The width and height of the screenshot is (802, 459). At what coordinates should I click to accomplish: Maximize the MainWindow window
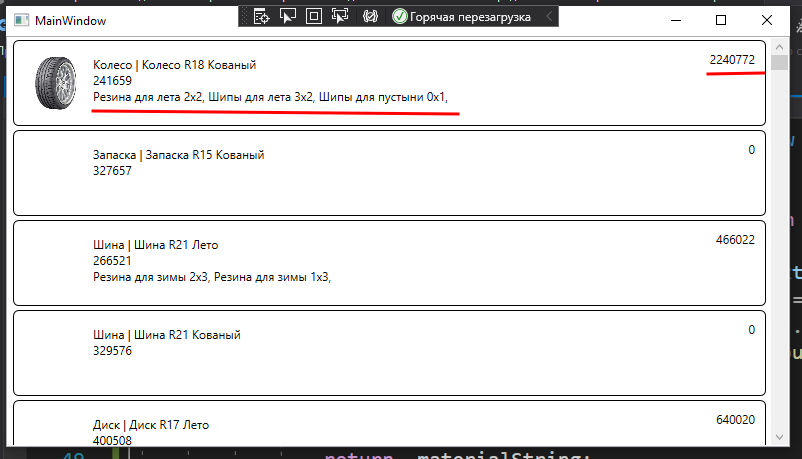721,20
